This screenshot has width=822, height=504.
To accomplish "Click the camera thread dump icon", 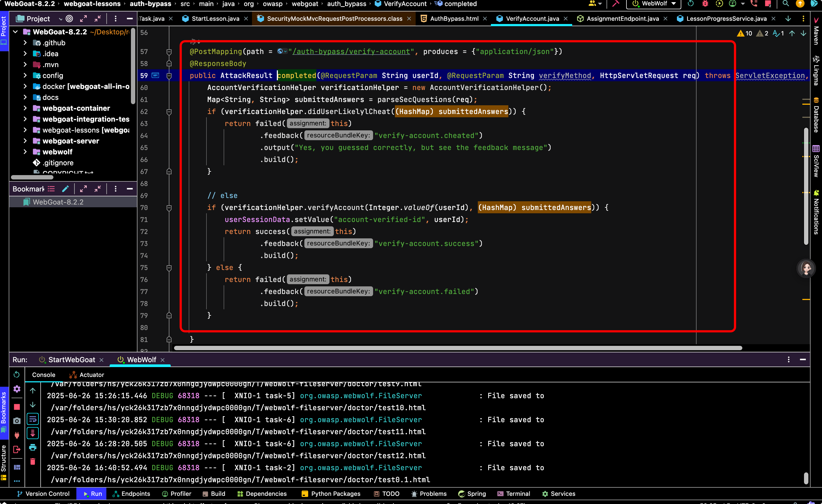I will 17,421.
